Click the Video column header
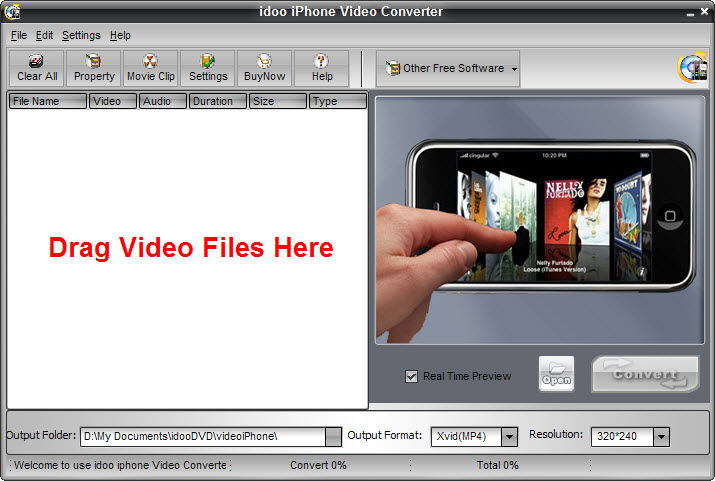715x481 pixels. [x=113, y=101]
